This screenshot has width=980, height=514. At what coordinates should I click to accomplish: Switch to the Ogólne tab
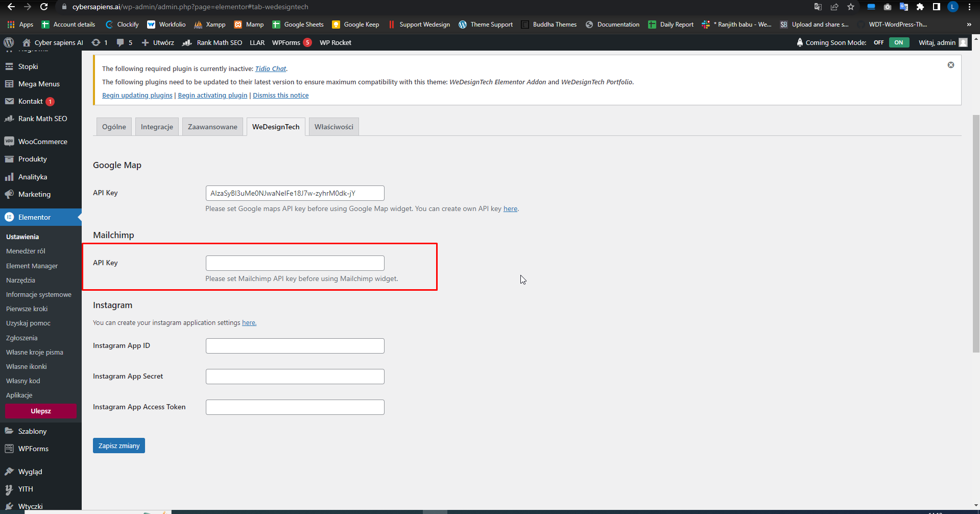coord(114,127)
